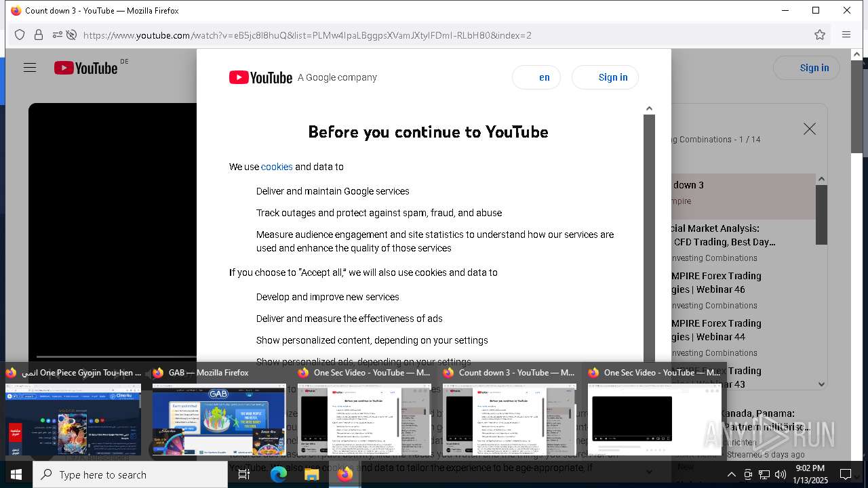Click the playlist heading showing '1 / 14'

pos(715,140)
